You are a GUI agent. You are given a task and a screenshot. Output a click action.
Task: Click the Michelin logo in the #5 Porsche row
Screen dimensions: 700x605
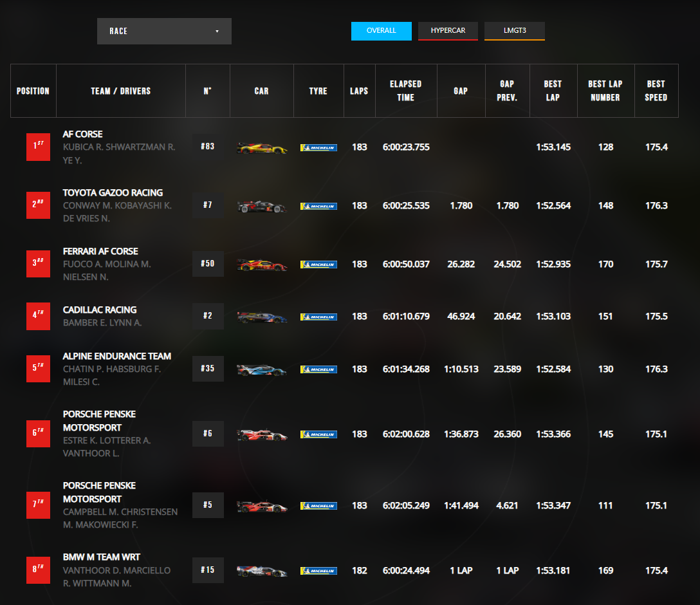coord(318,506)
